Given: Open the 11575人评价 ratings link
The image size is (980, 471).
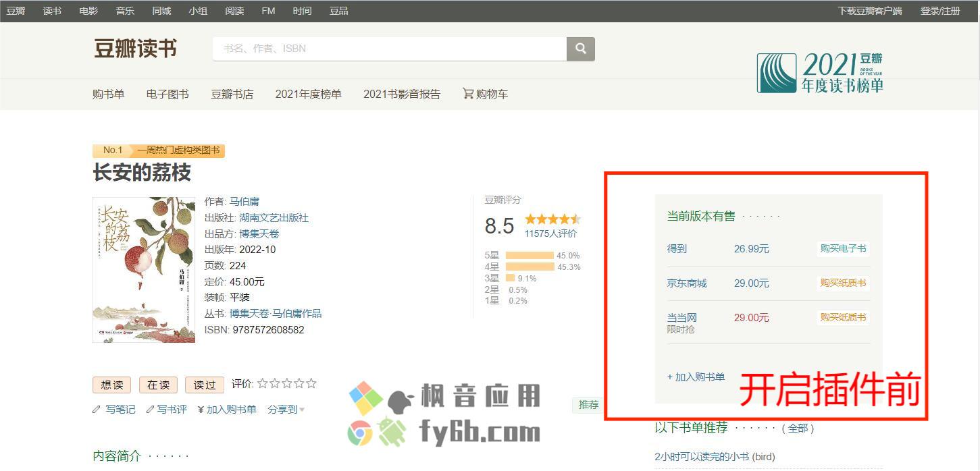Looking at the screenshot, I should pos(551,233).
